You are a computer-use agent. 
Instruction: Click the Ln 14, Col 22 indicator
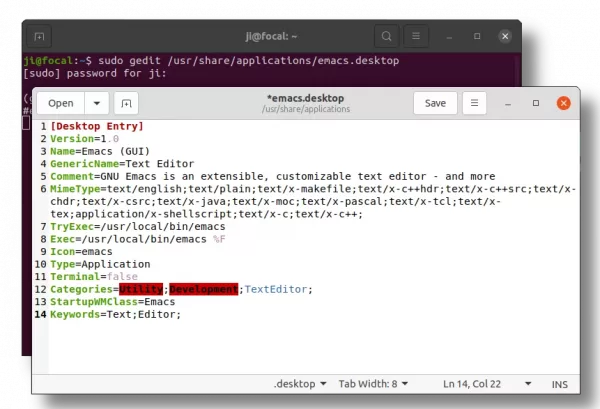[x=472, y=384]
